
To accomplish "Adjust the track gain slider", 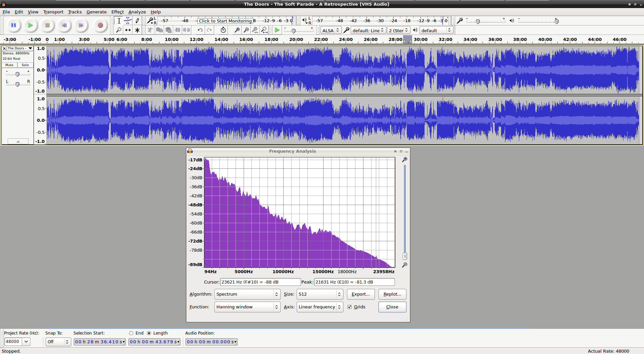I will [x=17, y=74].
